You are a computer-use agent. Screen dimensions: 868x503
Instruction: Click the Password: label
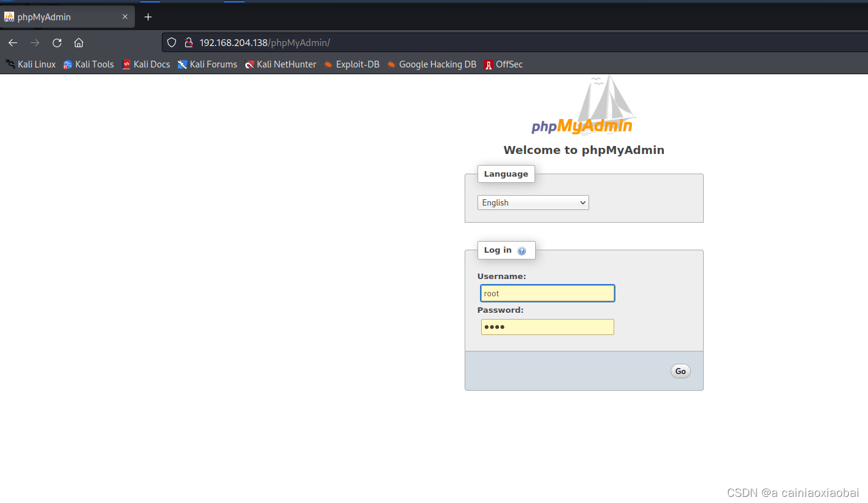[x=500, y=310]
